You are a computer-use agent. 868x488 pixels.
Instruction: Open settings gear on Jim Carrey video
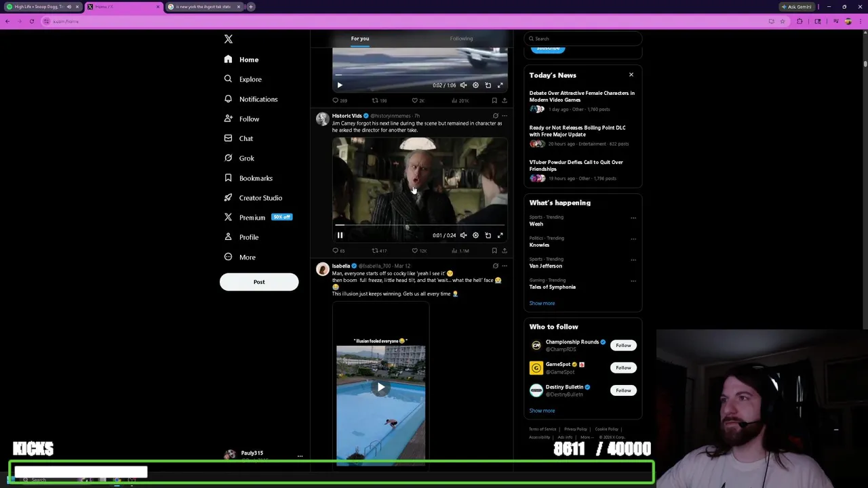click(475, 235)
